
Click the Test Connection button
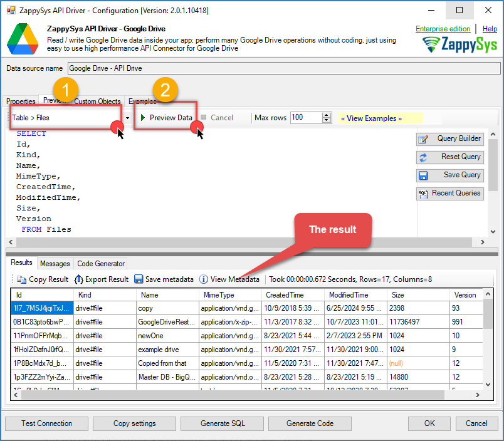tap(46, 423)
